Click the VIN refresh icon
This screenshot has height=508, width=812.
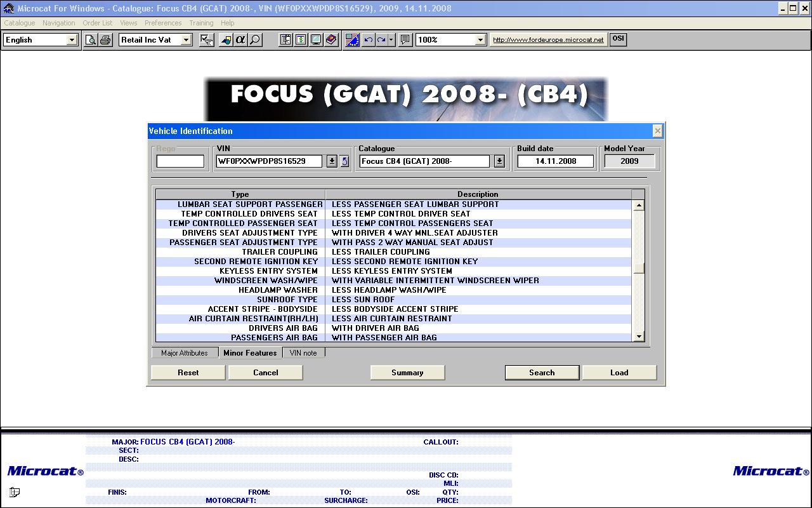[x=344, y=161]
